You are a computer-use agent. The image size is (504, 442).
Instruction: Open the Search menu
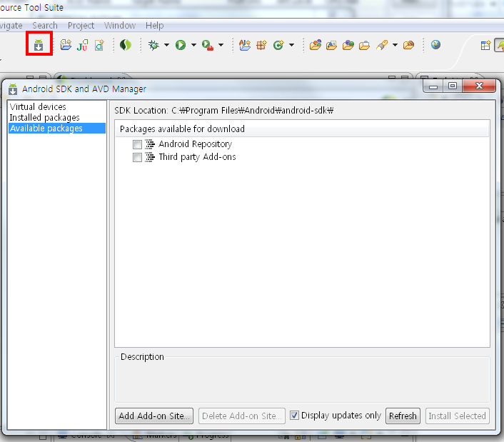pyautogui.click(x=45, y=26)
